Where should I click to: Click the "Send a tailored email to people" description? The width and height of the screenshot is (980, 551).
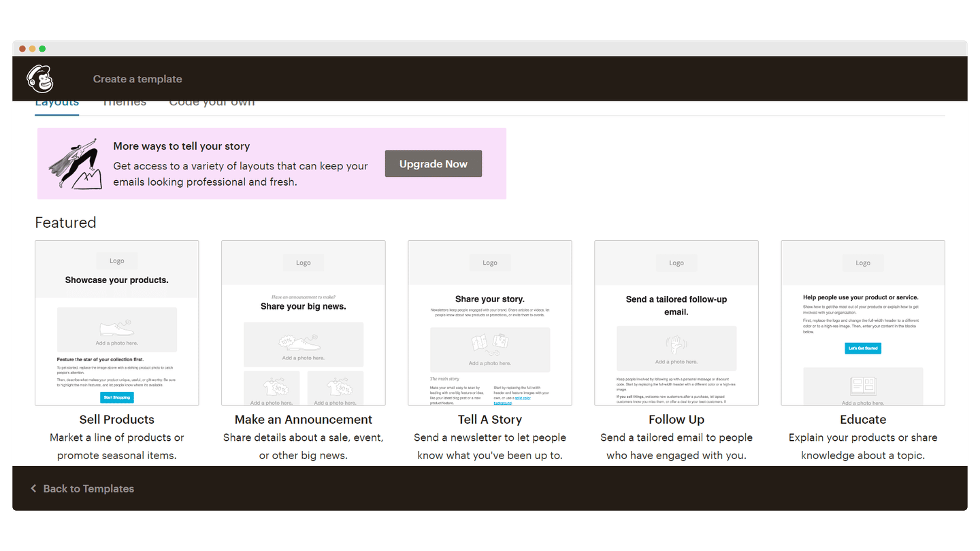click(676, 446)
